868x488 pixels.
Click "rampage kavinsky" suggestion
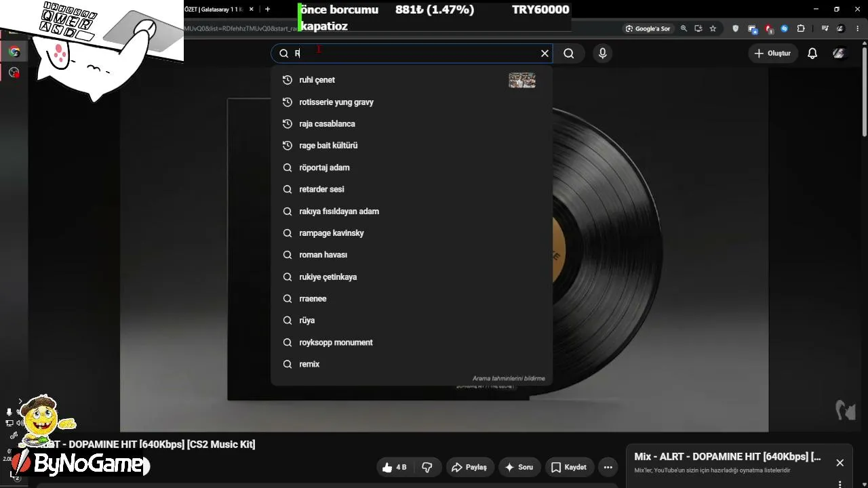coord(411,233)
